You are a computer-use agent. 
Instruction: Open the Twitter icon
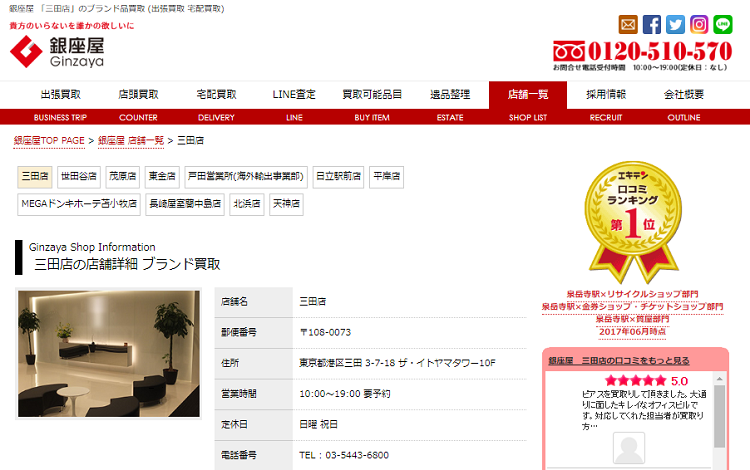(x=675, y=24)
